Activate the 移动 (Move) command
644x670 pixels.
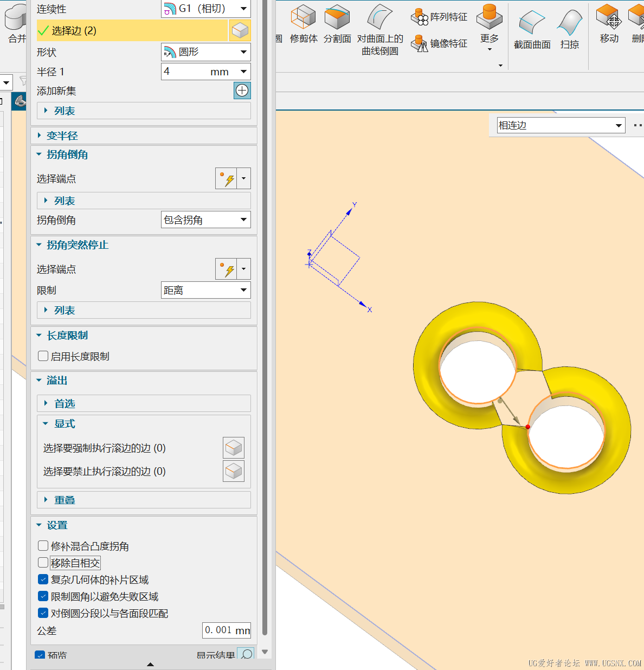608,24
